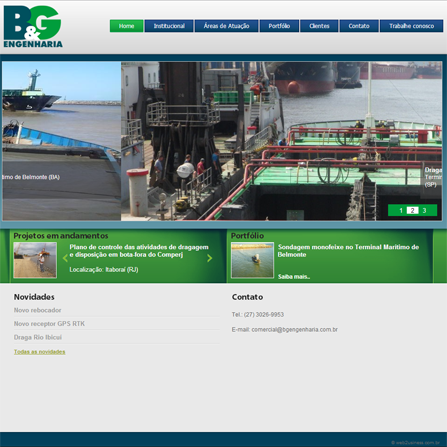The height and width of the screenshot is (447, 447).
Task: Select slide 2 in the carousel pager
Action: pyautogui.click(x=412, y=210)
